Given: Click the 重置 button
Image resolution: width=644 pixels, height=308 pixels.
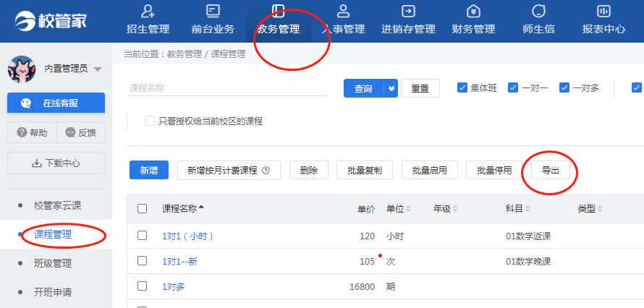Looking at the screenshot, I should (x=420, y=89).
